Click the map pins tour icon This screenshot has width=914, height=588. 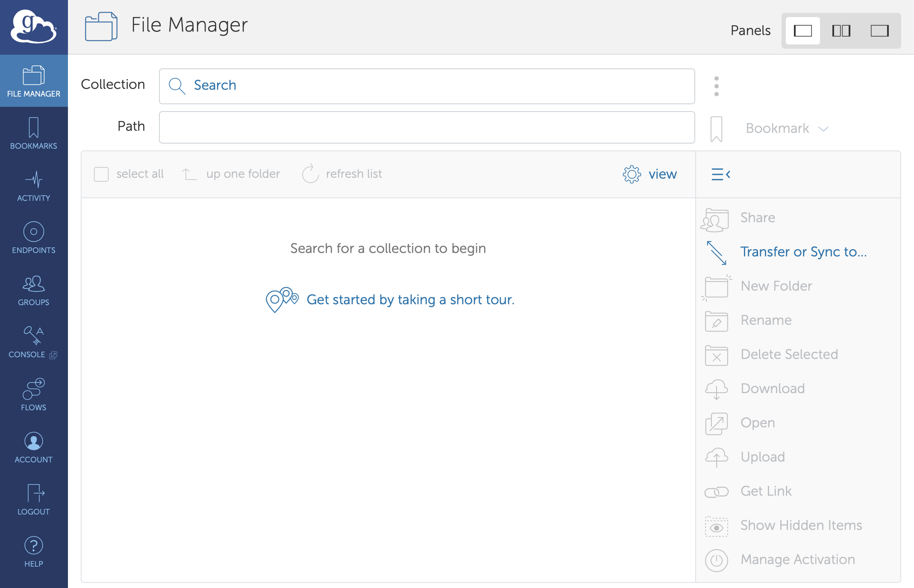coord(282,300)
